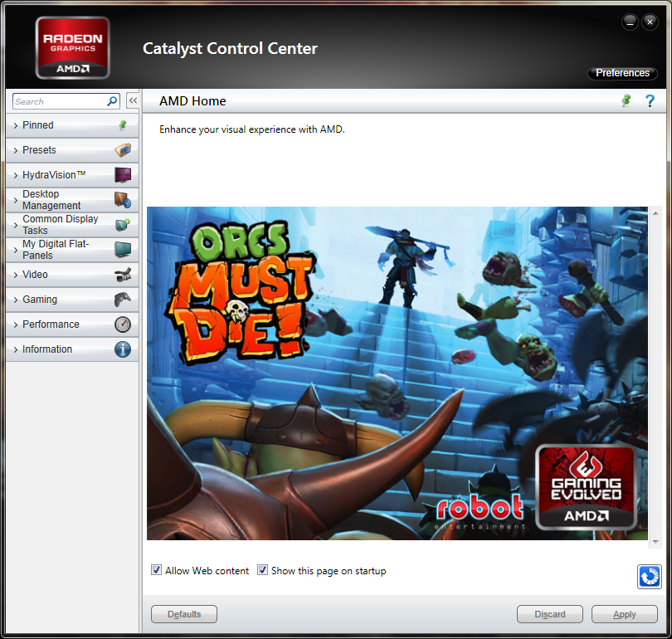
Task: Click the Orcs Must Die banner image
Action: (397, 373)
